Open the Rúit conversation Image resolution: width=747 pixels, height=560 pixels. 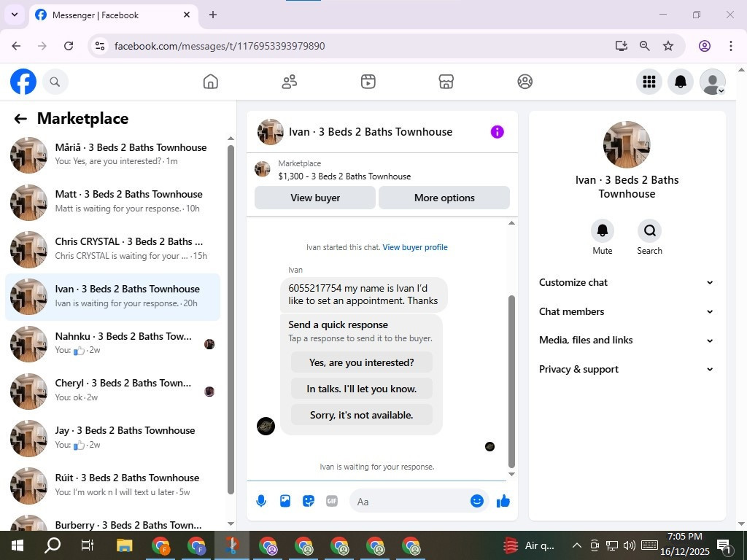(x=113, y=485)
